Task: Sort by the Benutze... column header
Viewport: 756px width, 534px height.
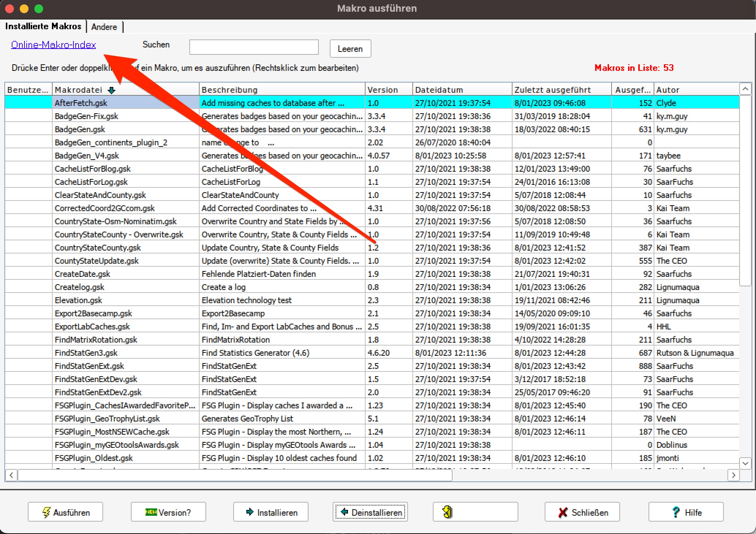Action: 29,89
